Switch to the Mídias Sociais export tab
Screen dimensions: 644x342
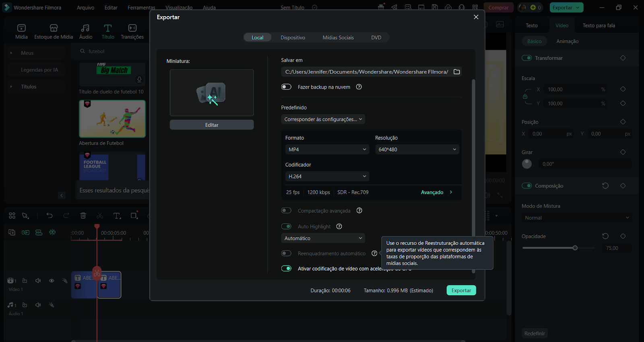pos(338,37)
